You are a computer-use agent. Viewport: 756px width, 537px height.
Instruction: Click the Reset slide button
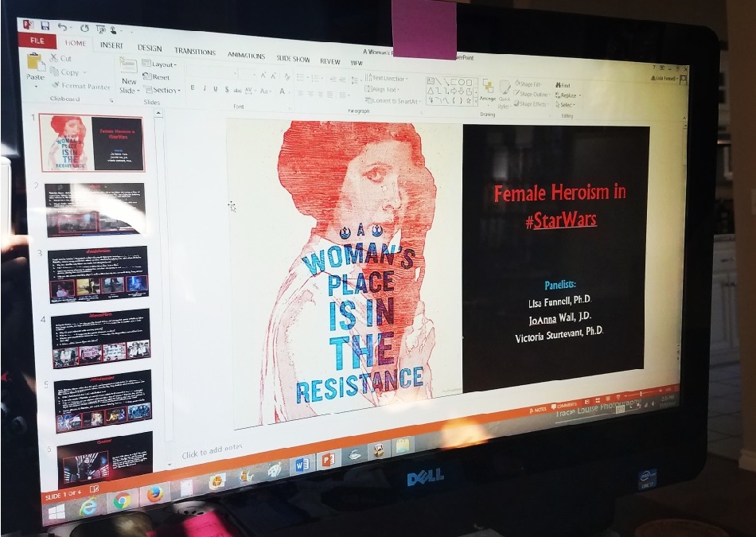point(160,77)
